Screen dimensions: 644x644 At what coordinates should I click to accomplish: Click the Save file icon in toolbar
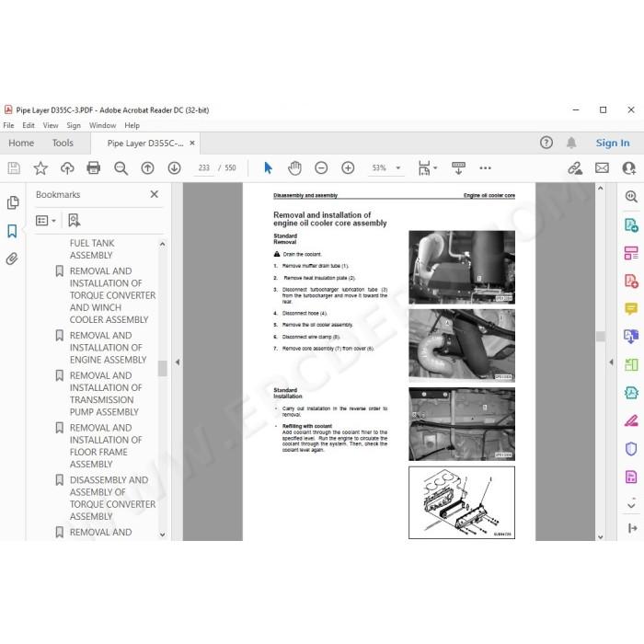14,168
